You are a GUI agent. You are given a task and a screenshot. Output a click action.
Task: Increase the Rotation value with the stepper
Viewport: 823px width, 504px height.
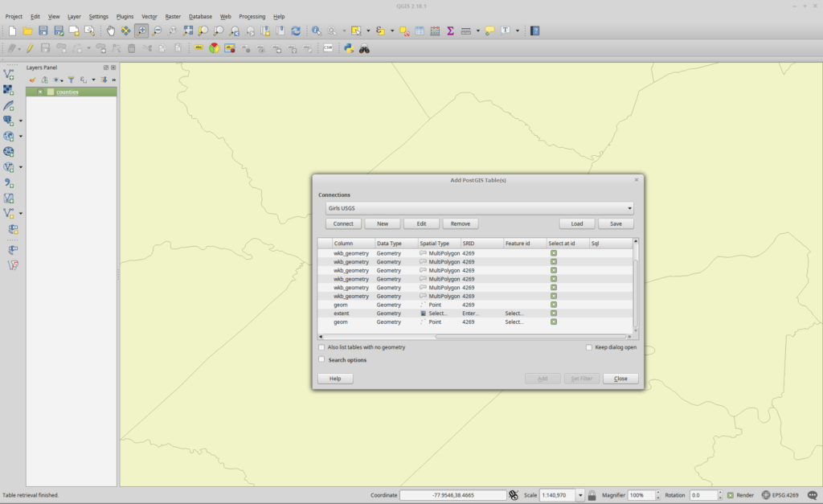719,492
